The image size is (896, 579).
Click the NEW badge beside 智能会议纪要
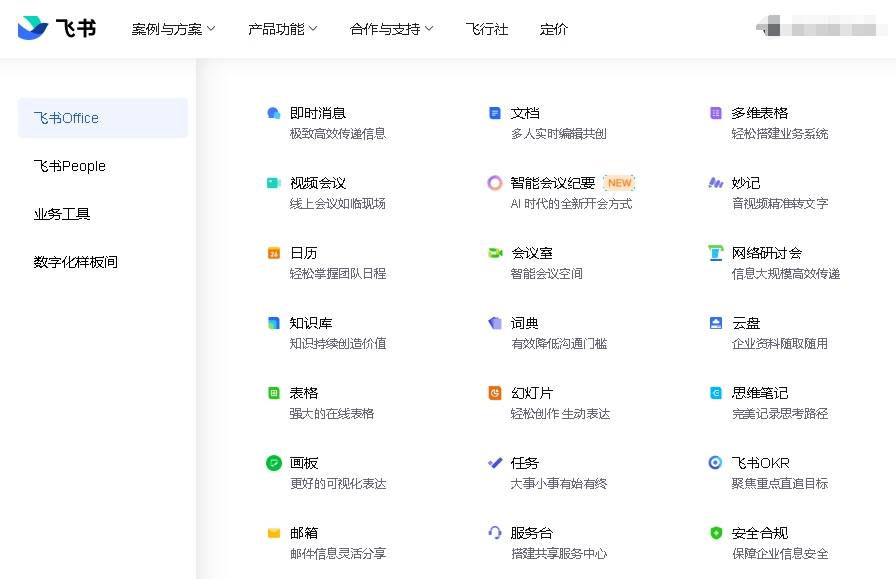(619, 183)
